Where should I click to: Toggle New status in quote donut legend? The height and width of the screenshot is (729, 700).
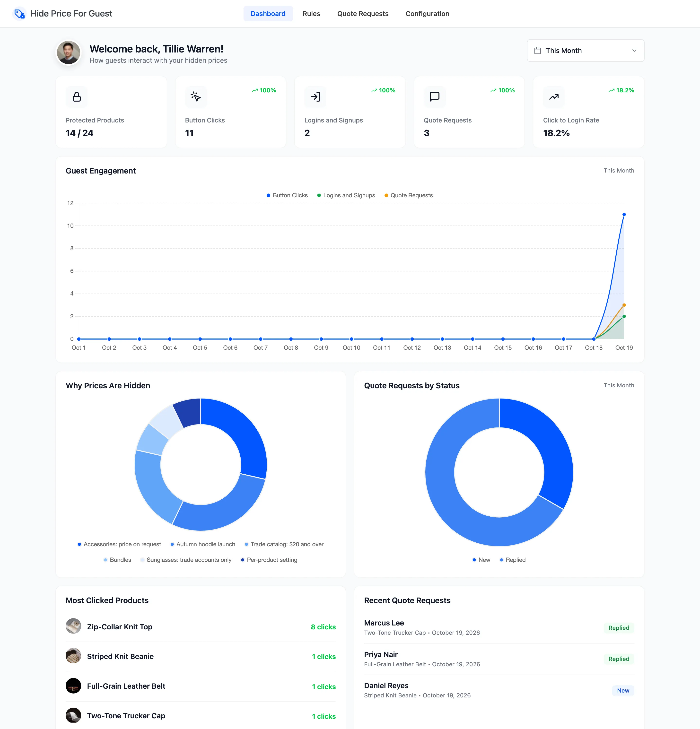pos(481,560)
